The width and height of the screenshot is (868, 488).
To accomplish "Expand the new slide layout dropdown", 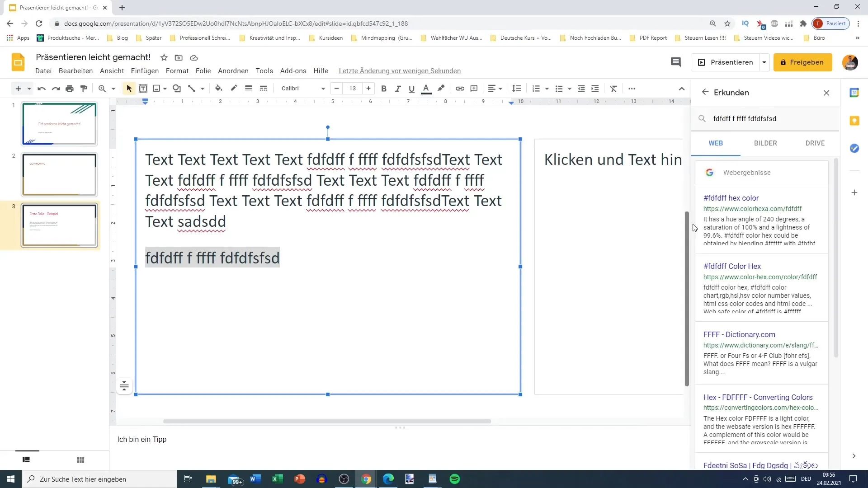I will click(x=29, y=89).
